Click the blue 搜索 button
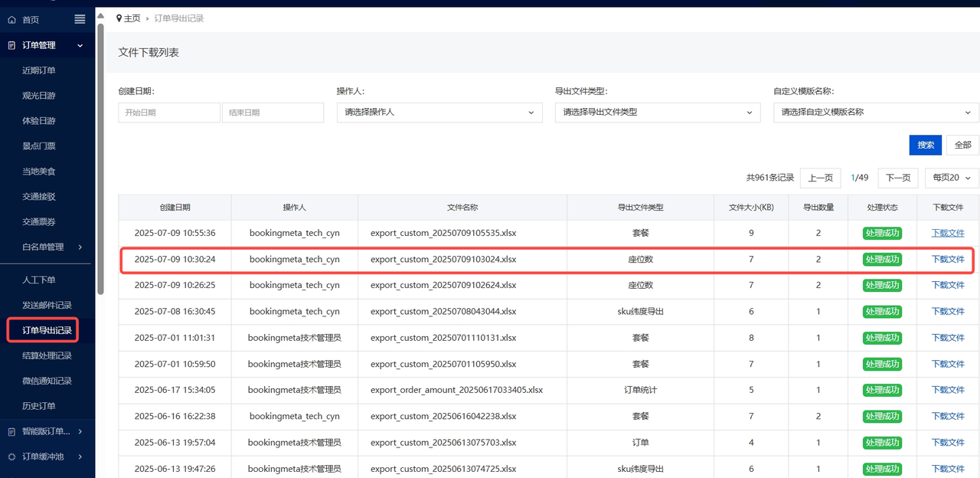980x478 pixels. pos(925,145)
